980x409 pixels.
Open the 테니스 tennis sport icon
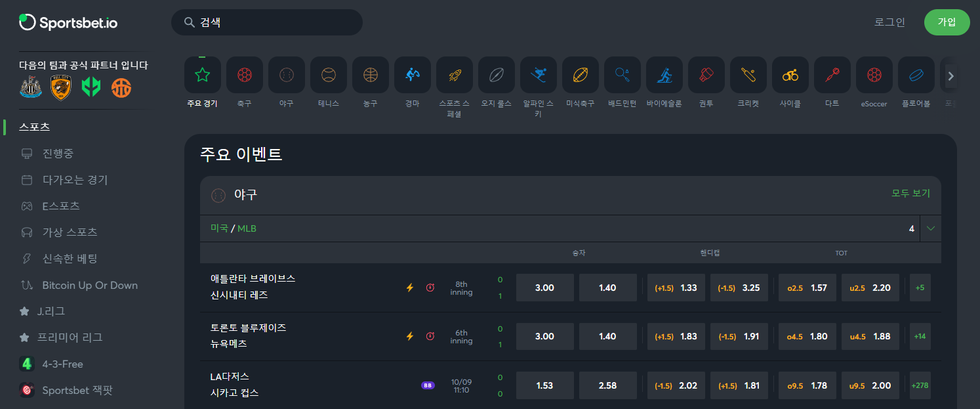click(x=328, y=75)
